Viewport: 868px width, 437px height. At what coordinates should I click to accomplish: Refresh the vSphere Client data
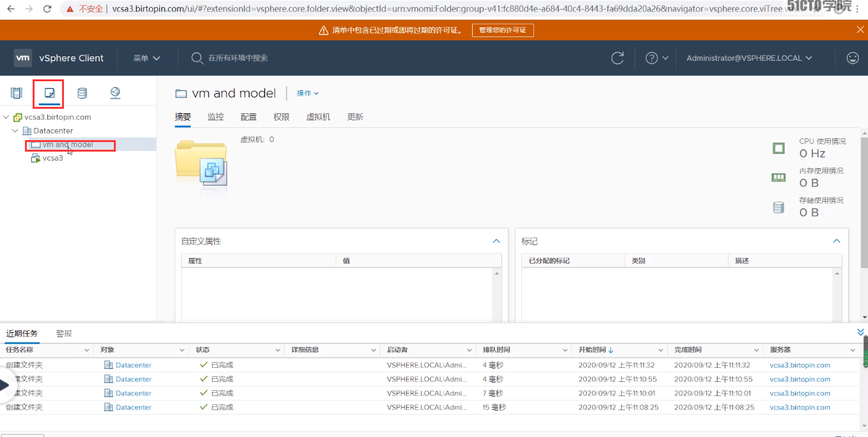(x=617, y=58)
